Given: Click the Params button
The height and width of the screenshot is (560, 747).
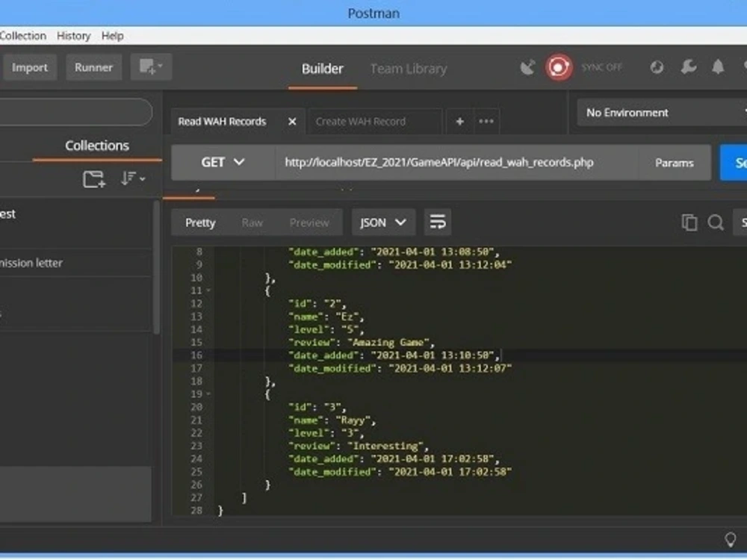Looking at the screenshot, I should click(674, 163).
